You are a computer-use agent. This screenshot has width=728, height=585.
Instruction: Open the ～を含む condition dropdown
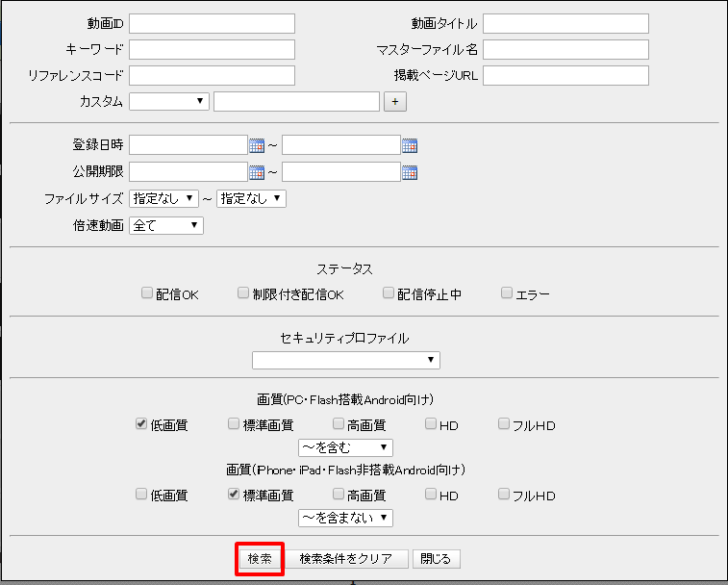point(345,448)
